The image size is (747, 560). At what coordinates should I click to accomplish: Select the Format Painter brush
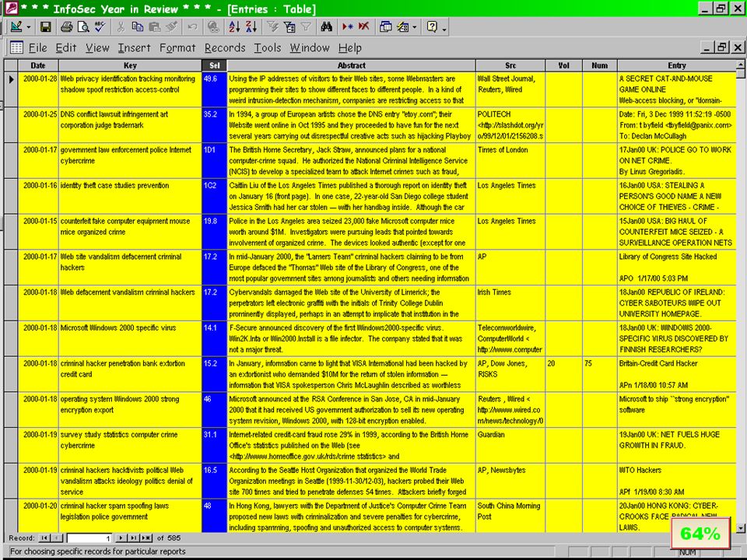[x=171, y=27]
